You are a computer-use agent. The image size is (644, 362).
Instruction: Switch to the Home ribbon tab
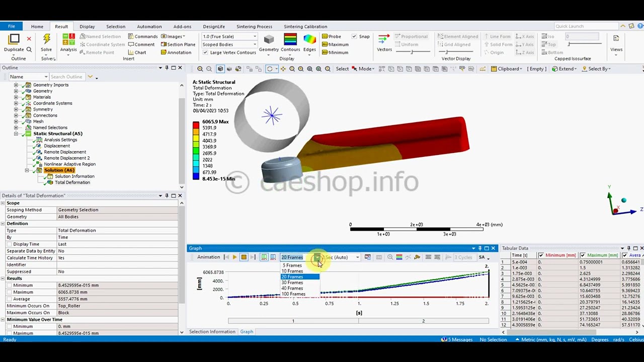(x=37, y=27)
